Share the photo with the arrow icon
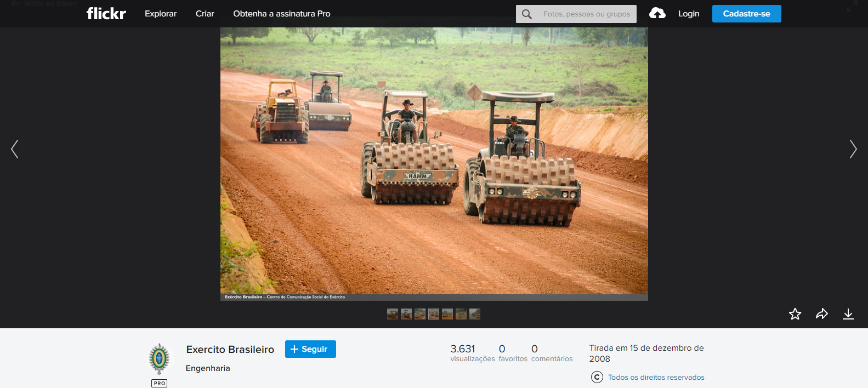This screenshot has height=388, width=868. [x=821, y=314]
